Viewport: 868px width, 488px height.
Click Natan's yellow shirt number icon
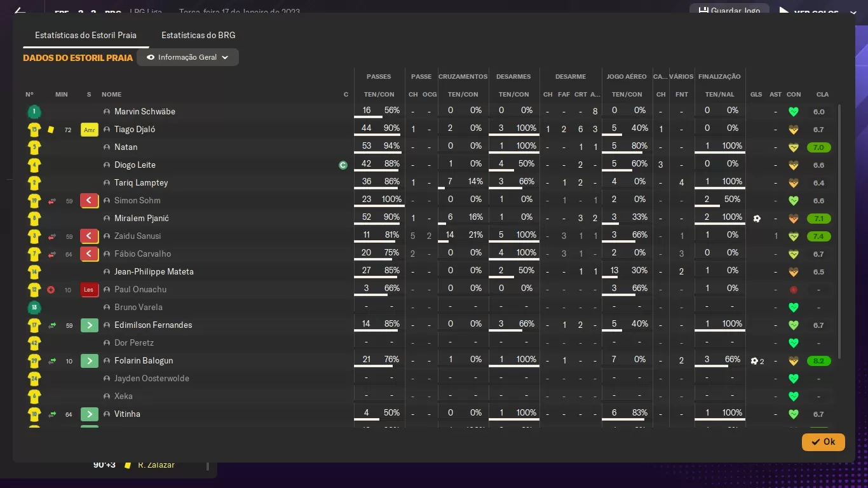click(34, 147)
